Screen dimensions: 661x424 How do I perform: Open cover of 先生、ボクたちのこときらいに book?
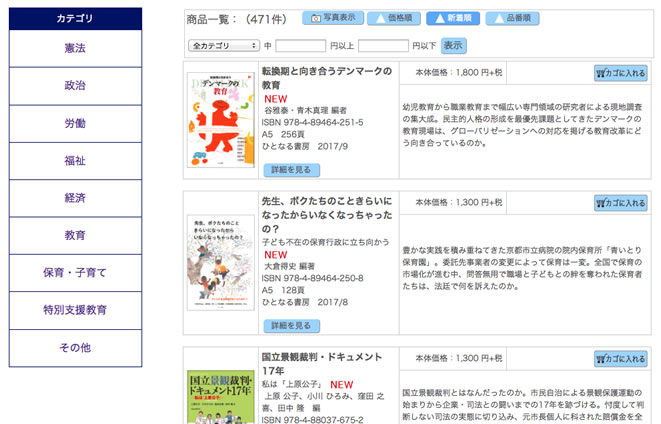click(x=221, y=263)
